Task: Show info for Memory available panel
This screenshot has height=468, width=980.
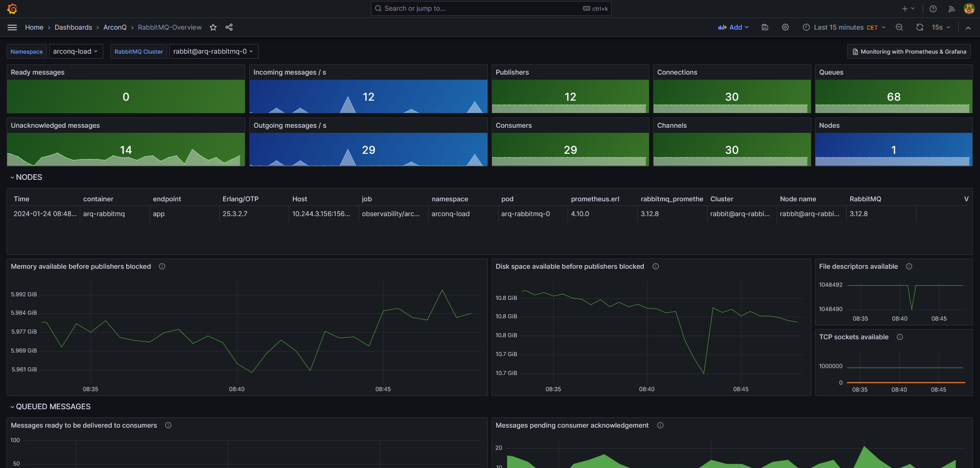Action: 162,267
